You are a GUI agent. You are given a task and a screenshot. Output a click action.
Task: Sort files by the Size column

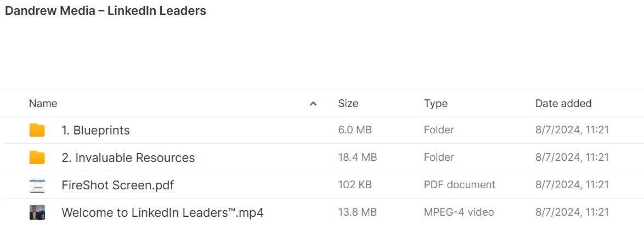[348, 104]
